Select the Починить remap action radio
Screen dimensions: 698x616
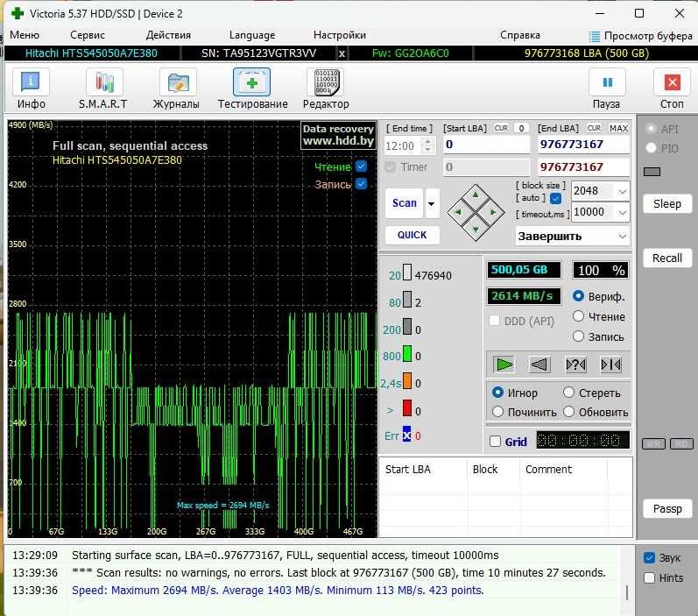497,412
